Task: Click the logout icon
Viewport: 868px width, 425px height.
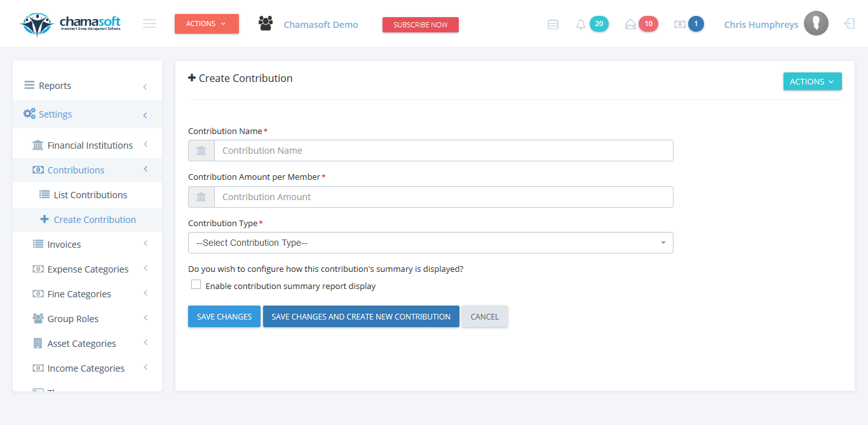Action: click(849, 24)
